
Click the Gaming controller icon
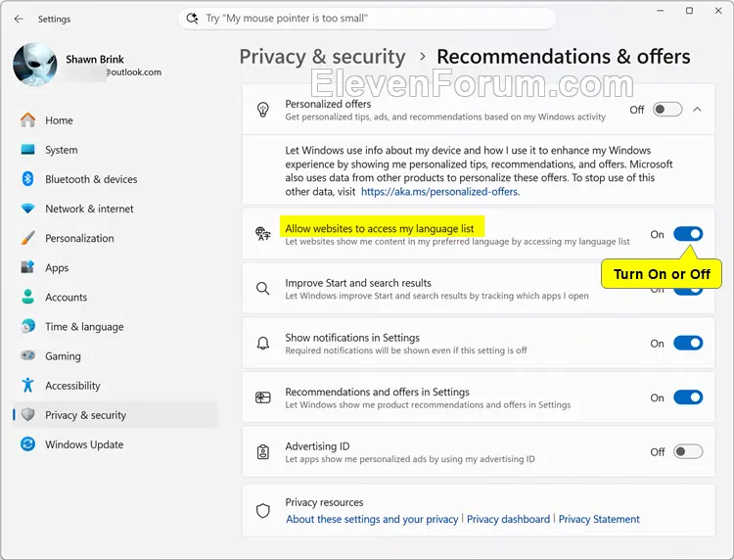(x=28, y=355)
